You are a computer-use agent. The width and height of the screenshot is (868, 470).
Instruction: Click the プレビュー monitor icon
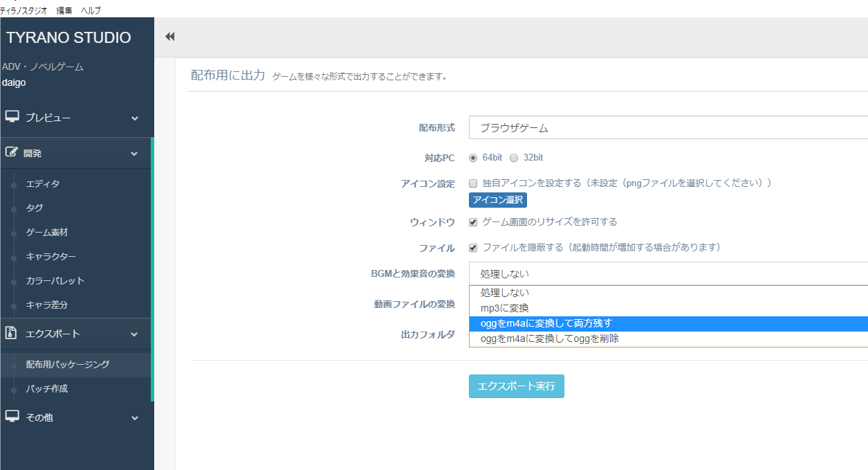pos(12,117)
